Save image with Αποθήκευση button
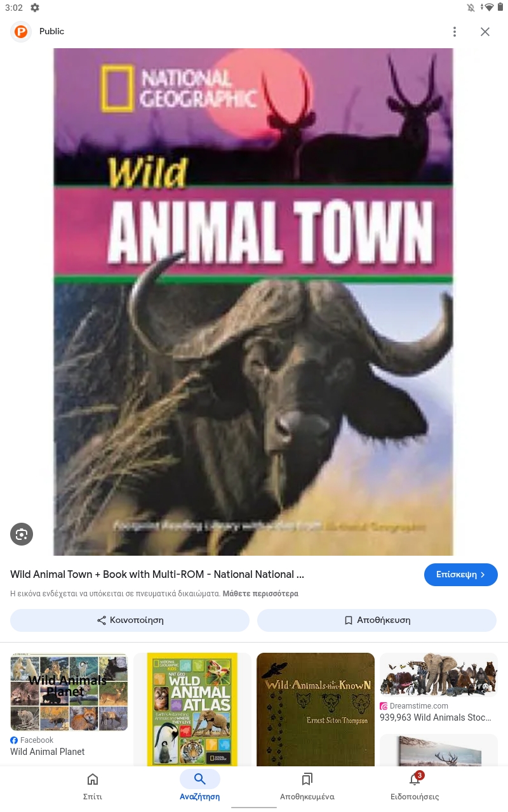 point(377,620)
